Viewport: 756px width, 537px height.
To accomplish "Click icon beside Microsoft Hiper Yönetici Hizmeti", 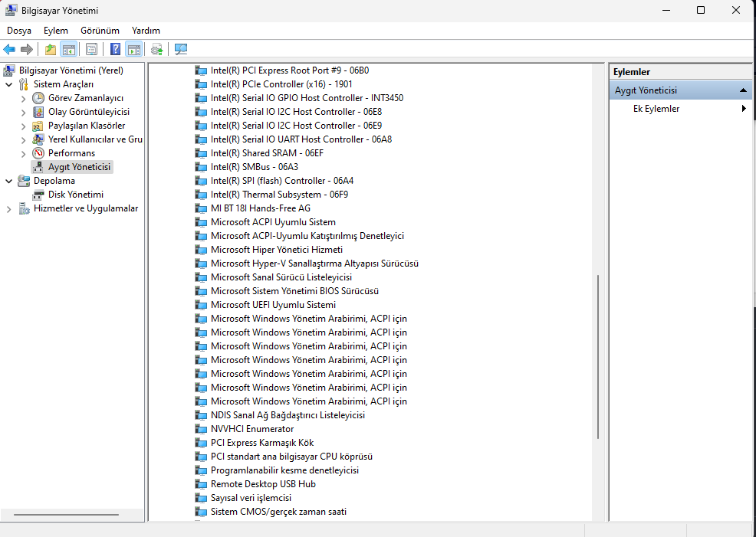I will 201,250.
